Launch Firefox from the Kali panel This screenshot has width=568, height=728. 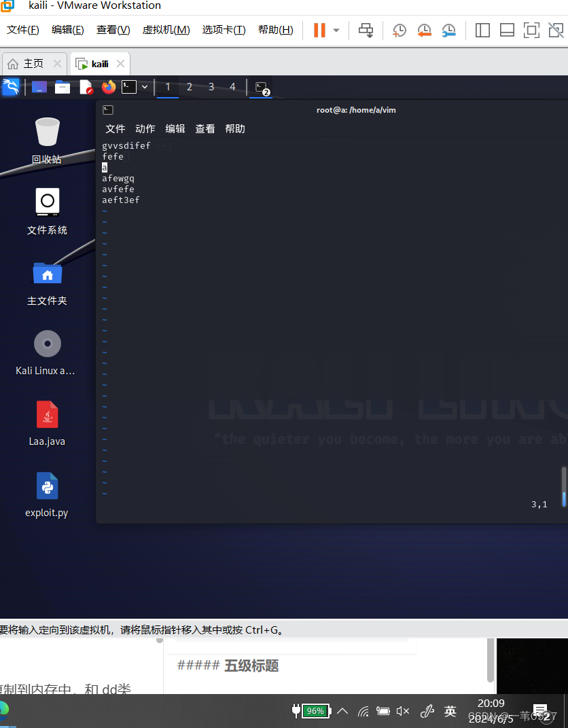click(x=108, y=87)
